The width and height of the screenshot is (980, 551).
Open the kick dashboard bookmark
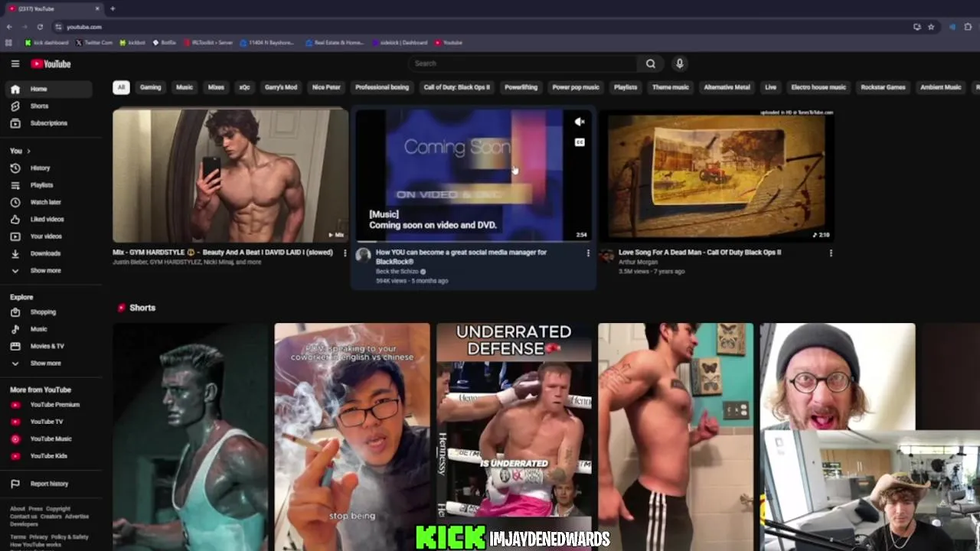pyautogui.click(x=46, y=43)
